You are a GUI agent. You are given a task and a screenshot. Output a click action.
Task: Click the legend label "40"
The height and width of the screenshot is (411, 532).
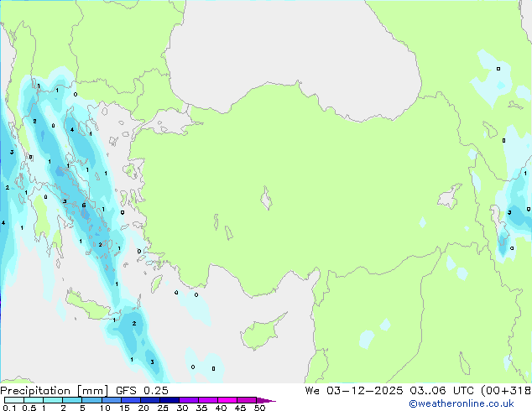click(221, 408)
